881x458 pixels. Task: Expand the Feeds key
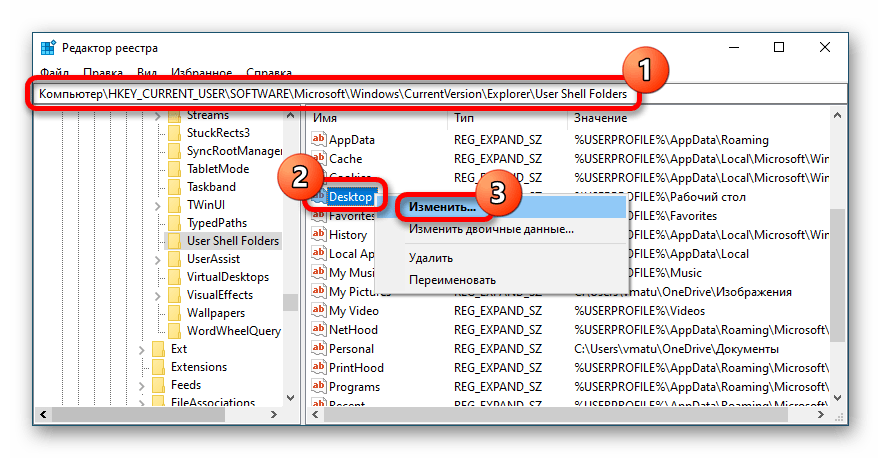coord(141,385)
